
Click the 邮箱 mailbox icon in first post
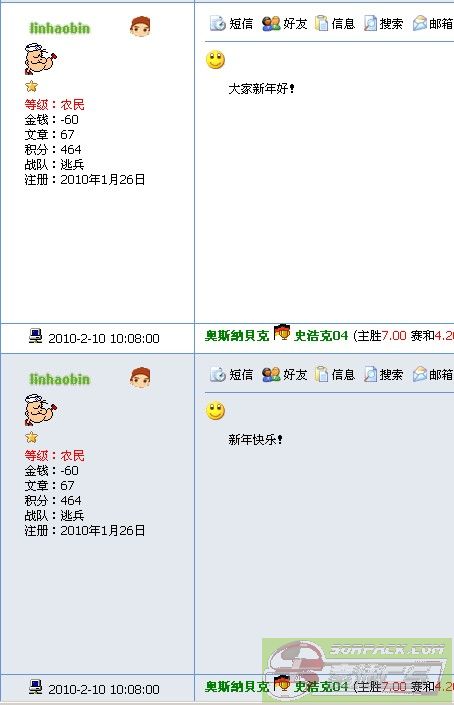[419, 23]
